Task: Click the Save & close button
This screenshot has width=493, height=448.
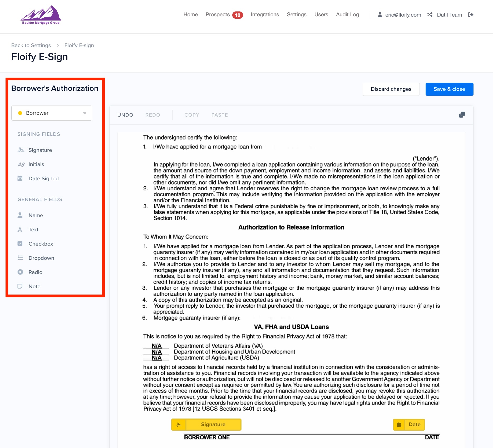Action: coord(449,89)
